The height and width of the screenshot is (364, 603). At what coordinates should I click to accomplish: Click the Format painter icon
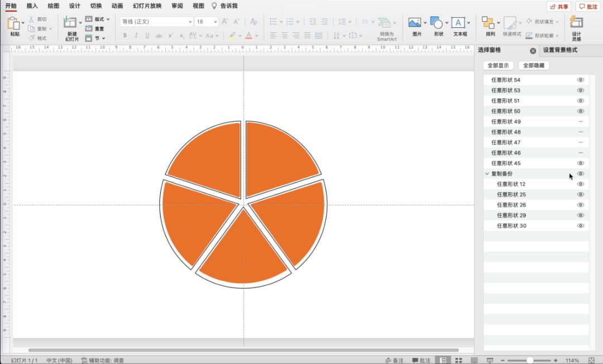point(31,38)
